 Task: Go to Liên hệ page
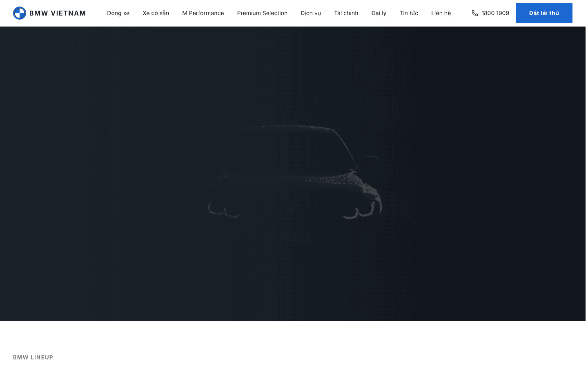(x=441, y=13)
